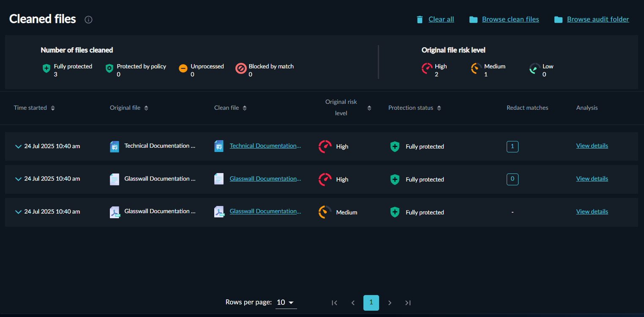Click the Technical Documentation original file icon

[x=115, y=146]
